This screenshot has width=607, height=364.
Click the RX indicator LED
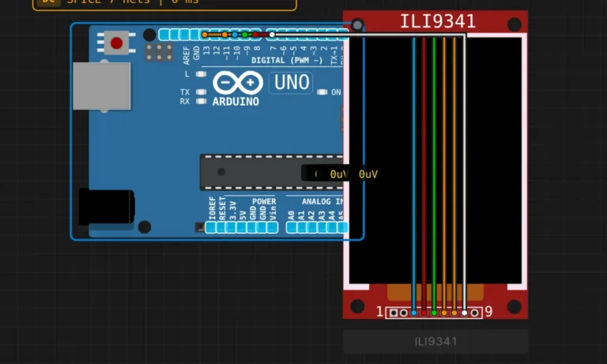tap(201, 101)
